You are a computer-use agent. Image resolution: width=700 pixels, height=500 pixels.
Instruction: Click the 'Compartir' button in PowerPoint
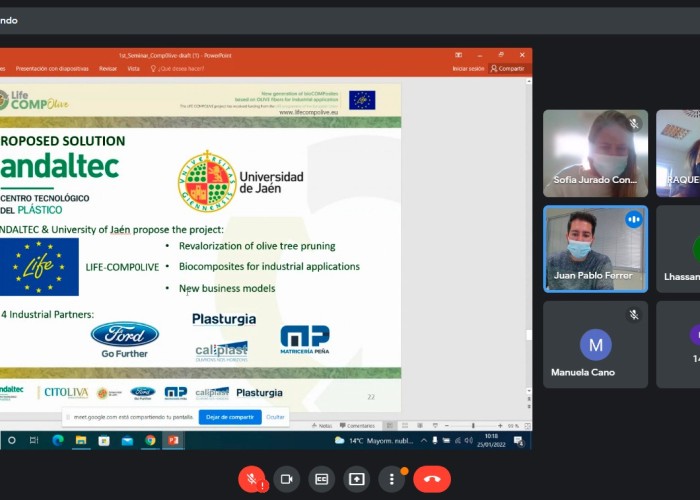(x=508, y=69)
